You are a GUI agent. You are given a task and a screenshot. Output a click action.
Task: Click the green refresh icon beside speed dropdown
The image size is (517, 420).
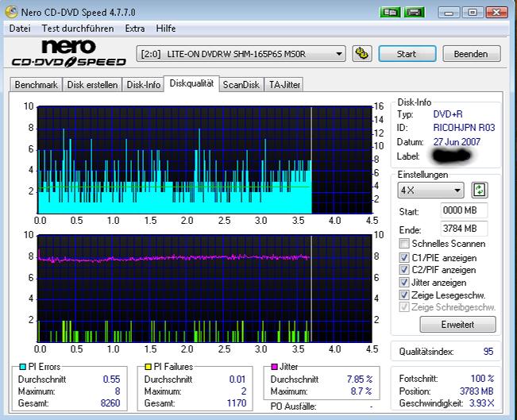pyautogui.click(x=479, y=190)
